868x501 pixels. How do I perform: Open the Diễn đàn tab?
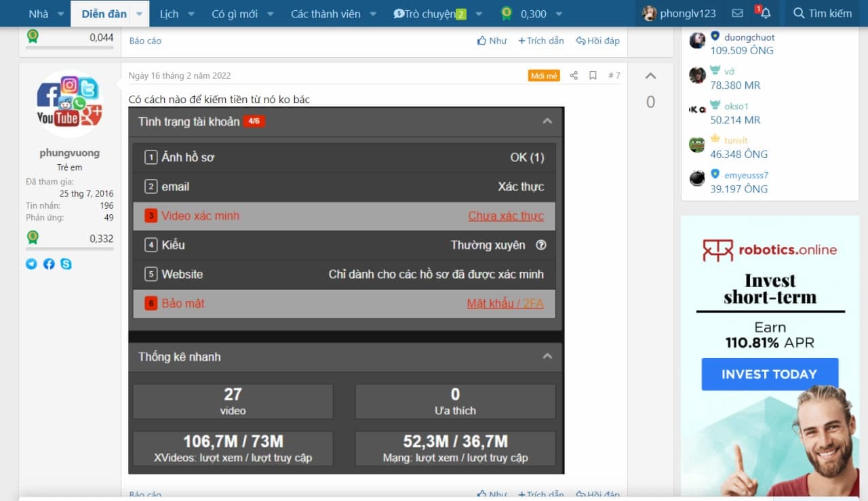tap(104, 14)
